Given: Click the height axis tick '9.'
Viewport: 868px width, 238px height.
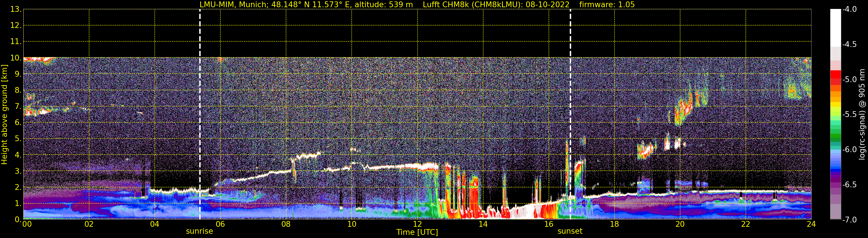Looking at the screenshot, I should pyautogui.click(x=18, y=74).
